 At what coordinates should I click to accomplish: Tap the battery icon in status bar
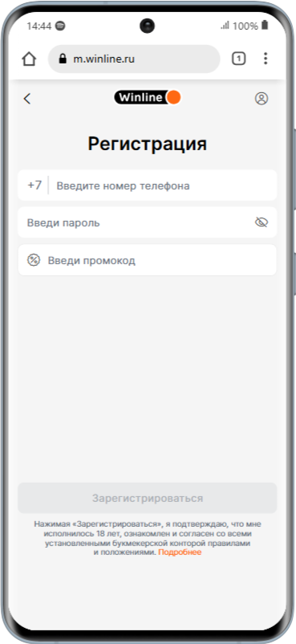[265, 26]
